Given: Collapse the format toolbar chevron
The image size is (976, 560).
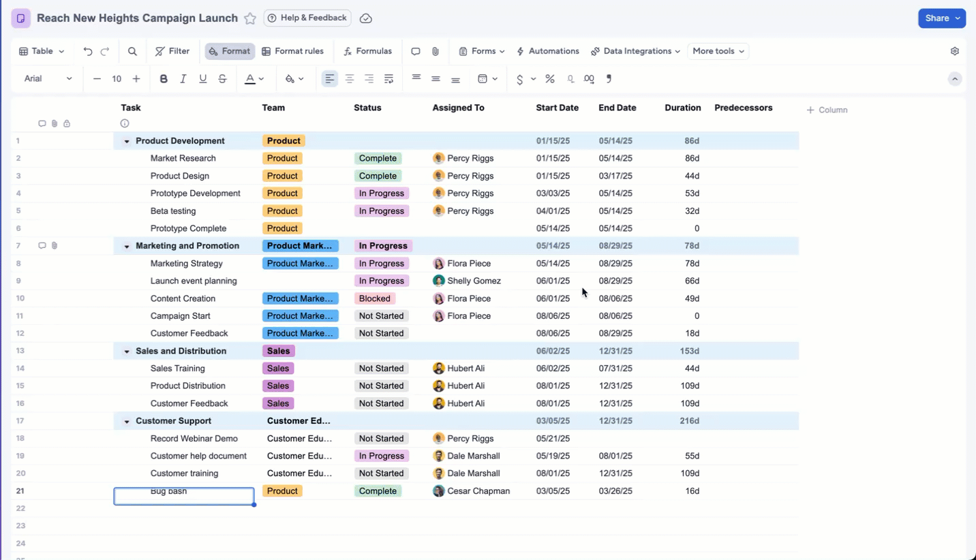Looking at the screenshot, I should tap(955, 79).
